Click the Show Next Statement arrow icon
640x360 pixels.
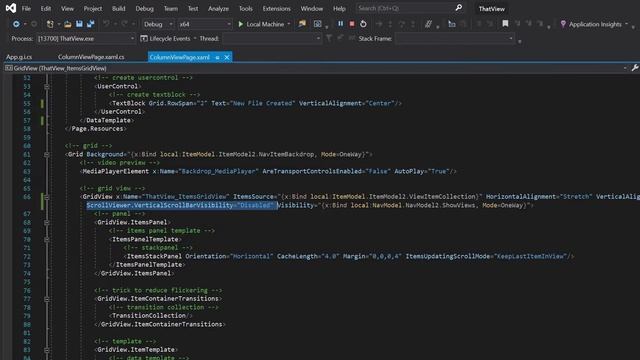tap(379, 24)
